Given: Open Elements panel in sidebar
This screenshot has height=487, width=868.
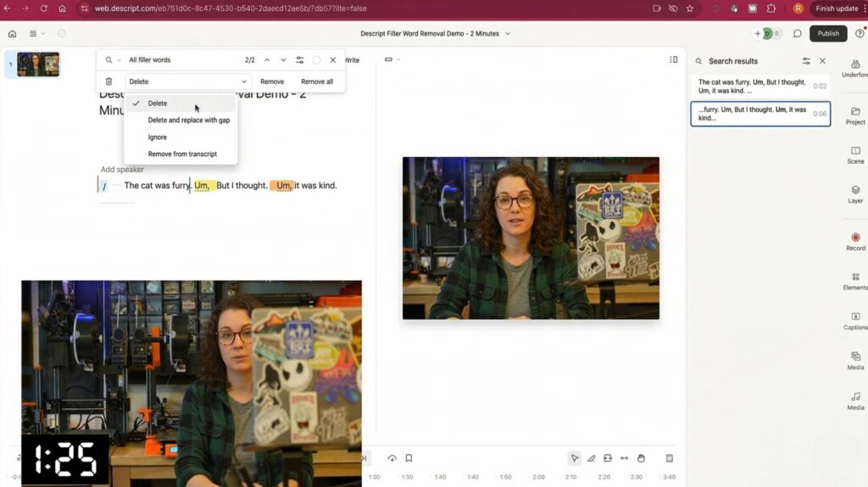Looking at the screenshot, I should pyautogui.click(x=855, y=282).
